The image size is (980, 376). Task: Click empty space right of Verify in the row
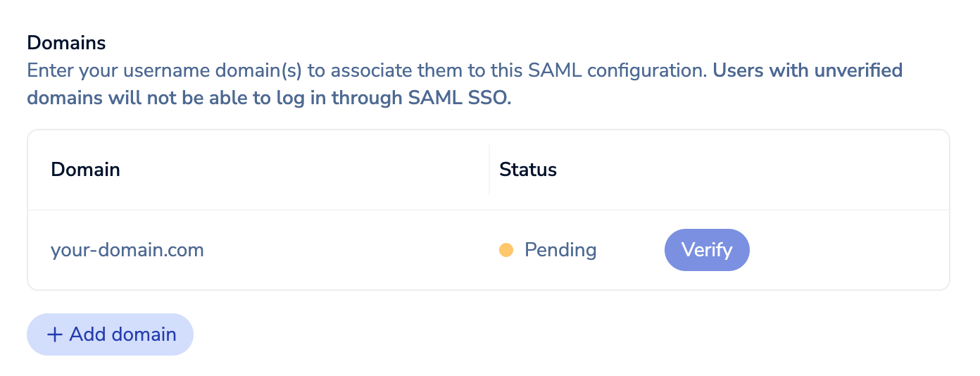coord(845,250)
